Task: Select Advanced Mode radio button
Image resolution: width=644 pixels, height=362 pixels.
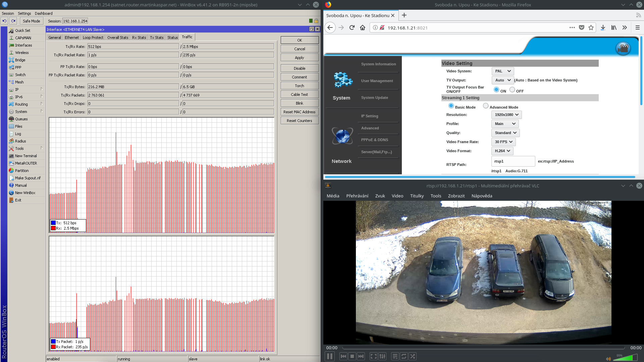Action: (486, 106)
